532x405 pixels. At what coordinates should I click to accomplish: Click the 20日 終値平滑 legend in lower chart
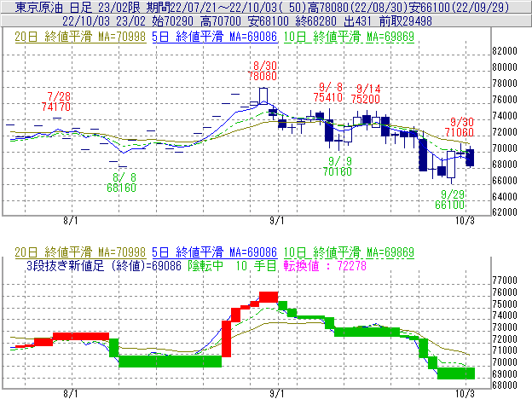80,252
